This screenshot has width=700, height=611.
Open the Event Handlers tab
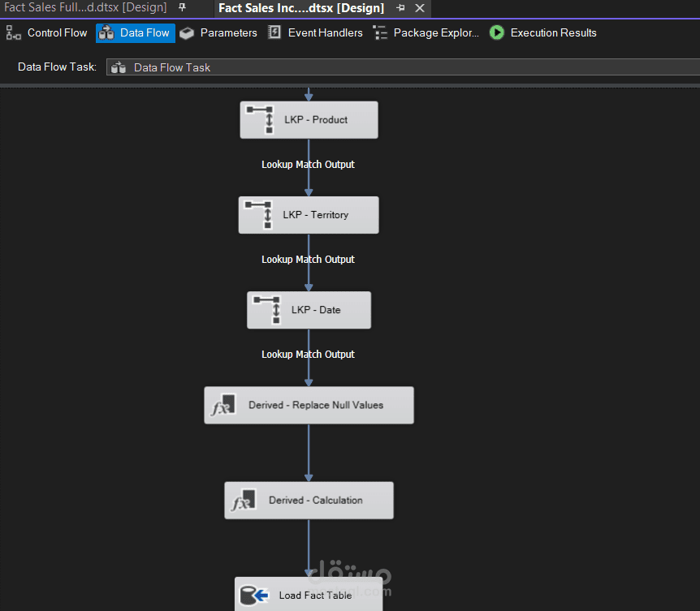tap(315, 33)
